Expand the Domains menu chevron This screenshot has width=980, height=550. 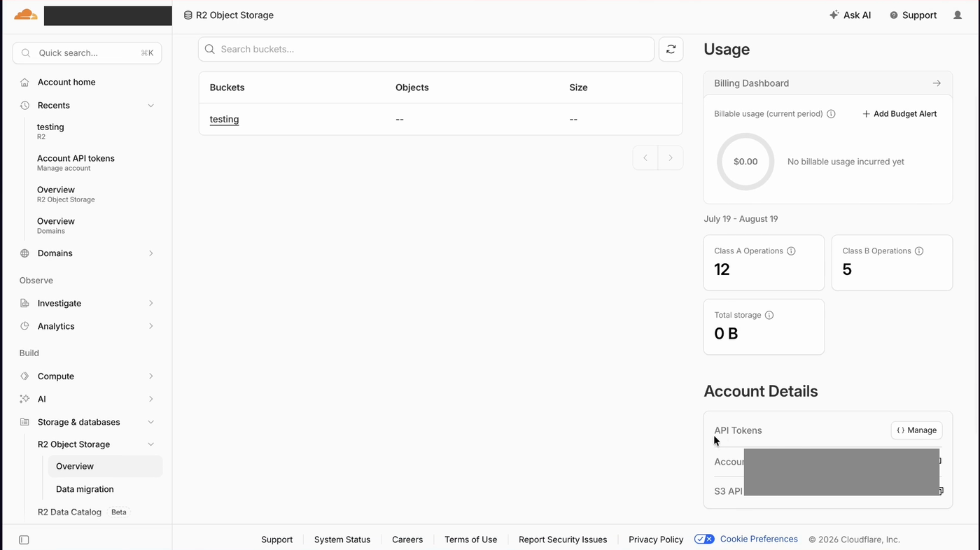pos(150,253)
